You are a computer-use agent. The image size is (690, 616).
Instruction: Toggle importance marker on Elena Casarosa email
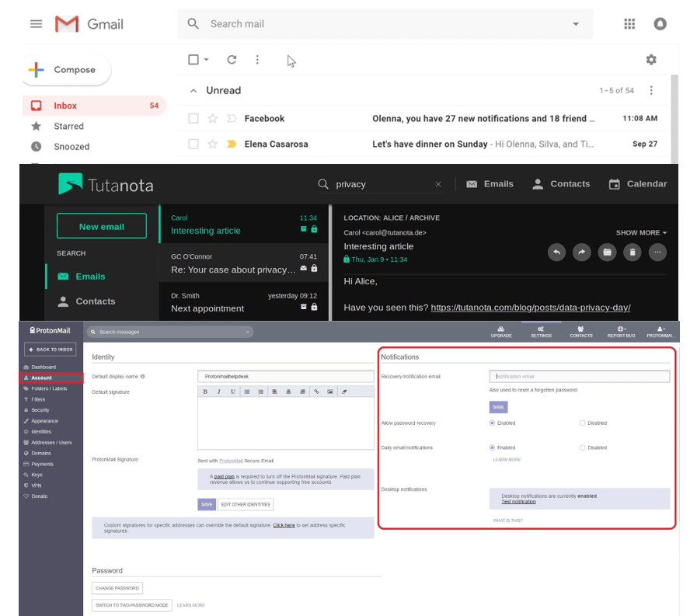pyautogui.click(x=232, y=144)
